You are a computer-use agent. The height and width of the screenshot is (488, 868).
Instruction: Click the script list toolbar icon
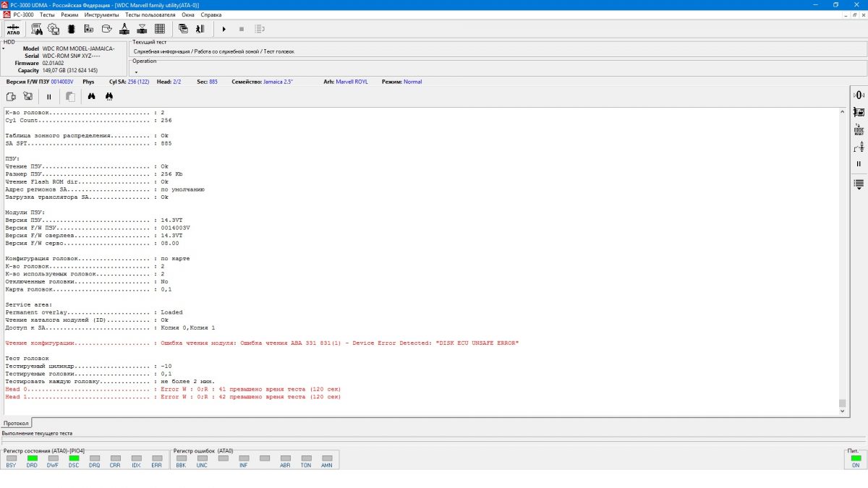pos(260,29)
